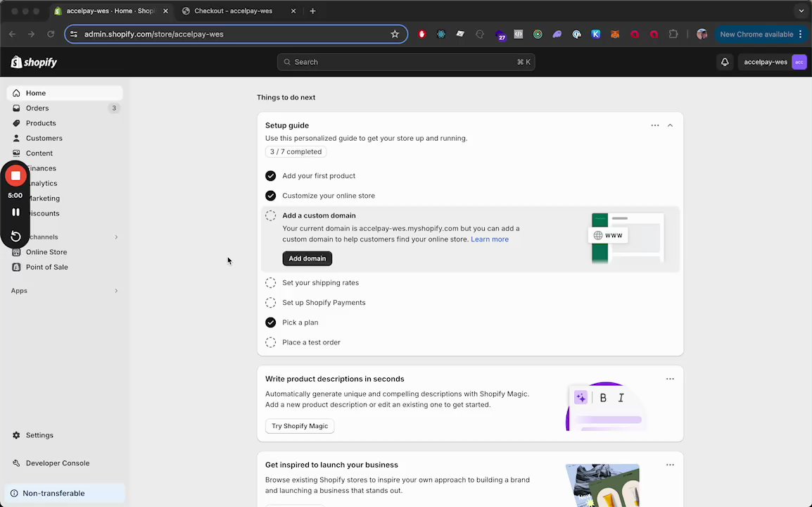
Task: Open Marketing in the sidebar
Action: (65, 199)
